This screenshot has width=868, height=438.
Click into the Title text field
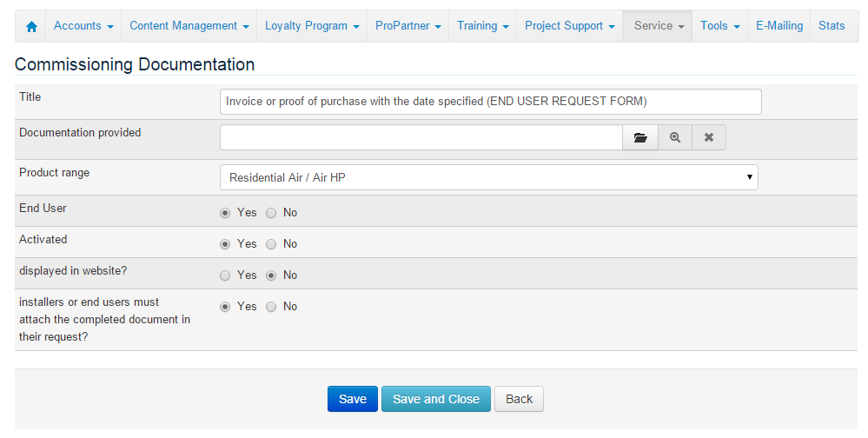coord(490,102)
